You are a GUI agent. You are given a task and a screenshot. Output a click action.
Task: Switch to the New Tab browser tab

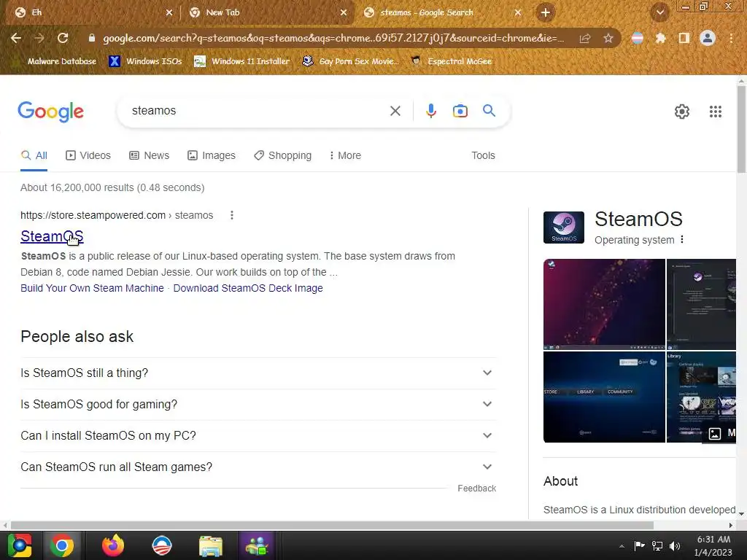point(266,12)
